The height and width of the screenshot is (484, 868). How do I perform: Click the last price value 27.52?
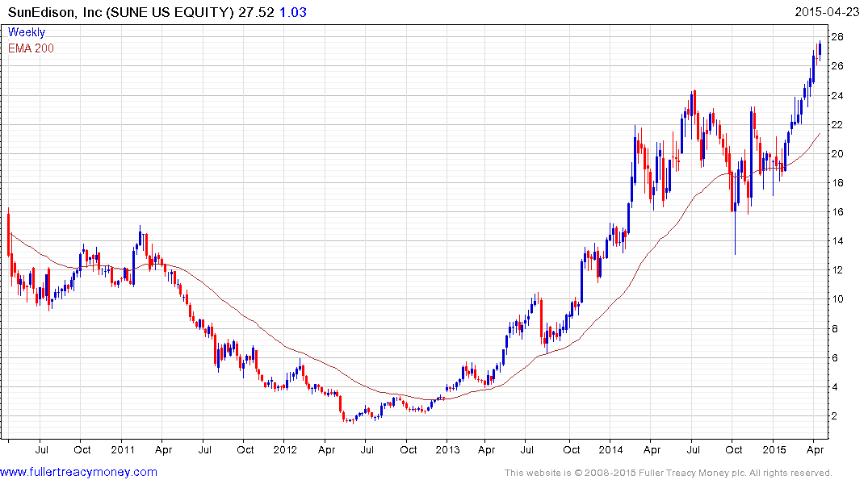click(x=256, y=12)
